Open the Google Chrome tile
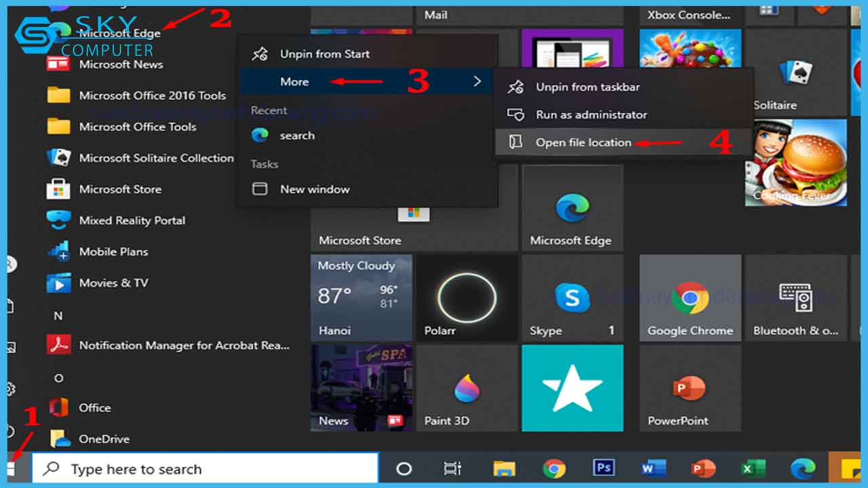The image size is (868, 488). click(690, 298)
